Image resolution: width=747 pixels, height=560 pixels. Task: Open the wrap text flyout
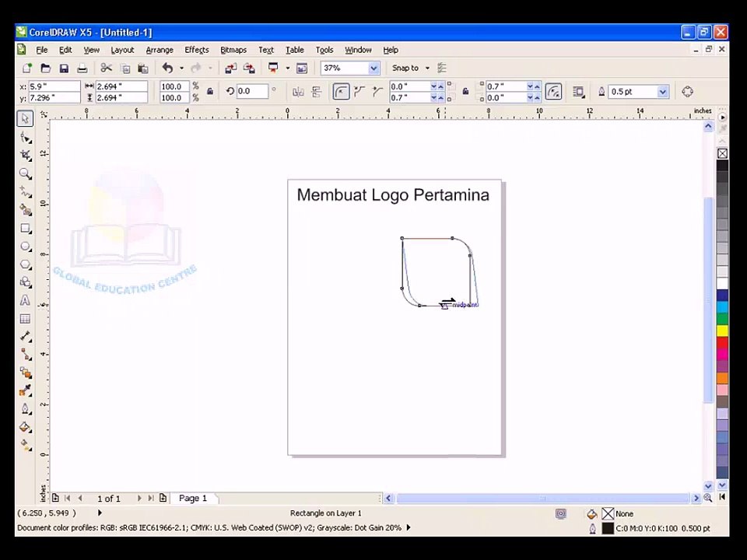[x=579, y=92]
